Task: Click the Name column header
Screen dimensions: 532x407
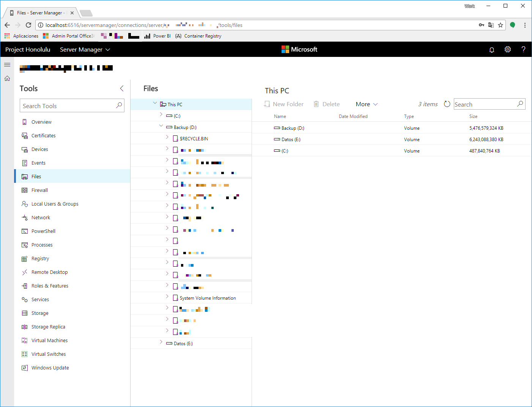Action: tap(280, 116)
